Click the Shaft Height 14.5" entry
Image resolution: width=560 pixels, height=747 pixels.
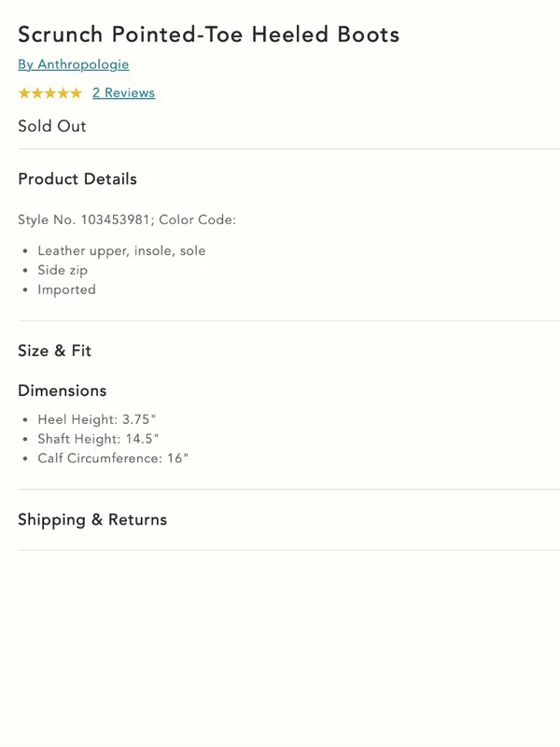(98, 439)
